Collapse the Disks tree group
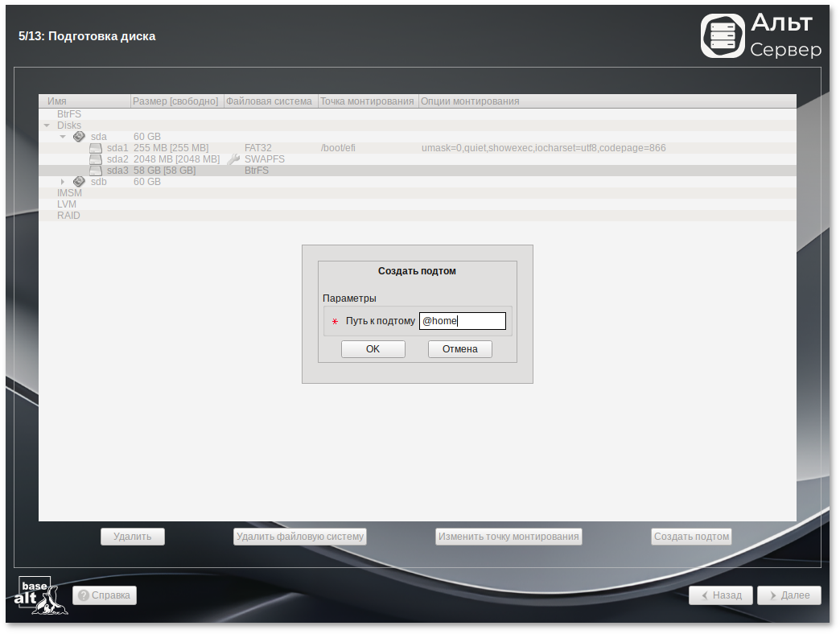The width and height of the screenshot is (840, 634). [x=47, y=126]
